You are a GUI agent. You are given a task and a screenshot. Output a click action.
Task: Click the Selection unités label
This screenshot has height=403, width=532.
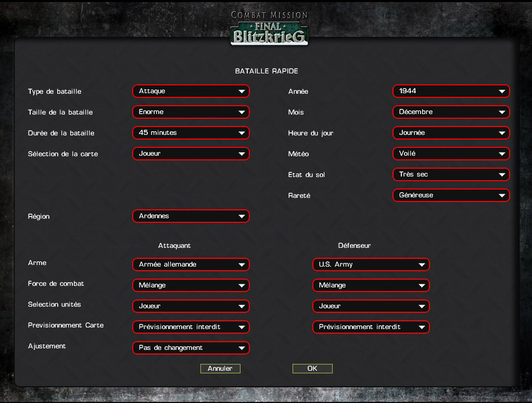click(55, 304)
